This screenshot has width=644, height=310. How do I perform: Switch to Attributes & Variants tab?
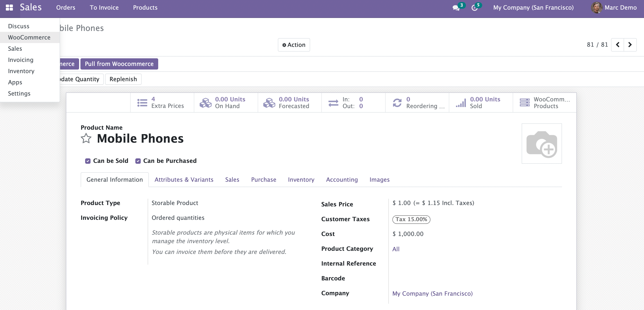184,180
